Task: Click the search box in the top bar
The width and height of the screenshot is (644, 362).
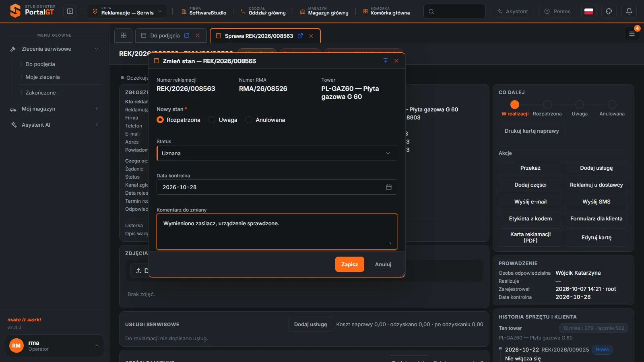Action: pos(454,11)
